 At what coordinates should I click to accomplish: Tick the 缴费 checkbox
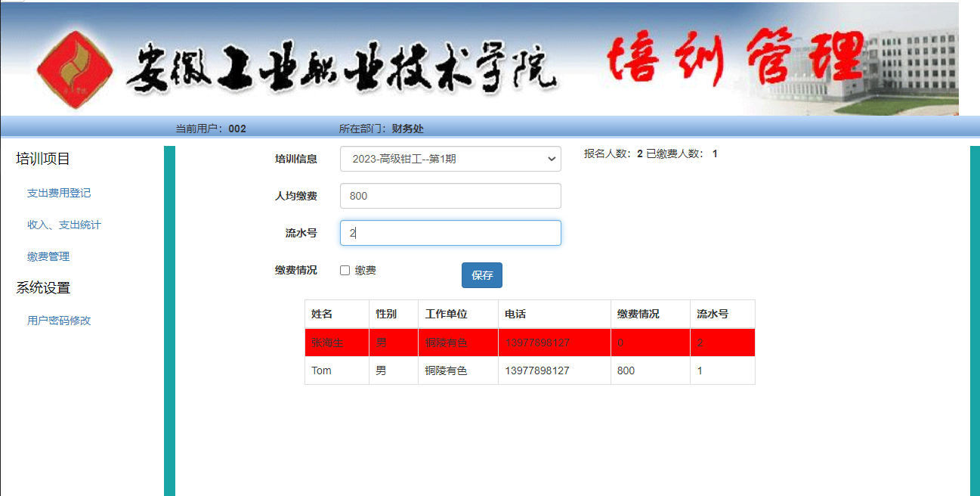pyautogui.click(x=345, y=271)
